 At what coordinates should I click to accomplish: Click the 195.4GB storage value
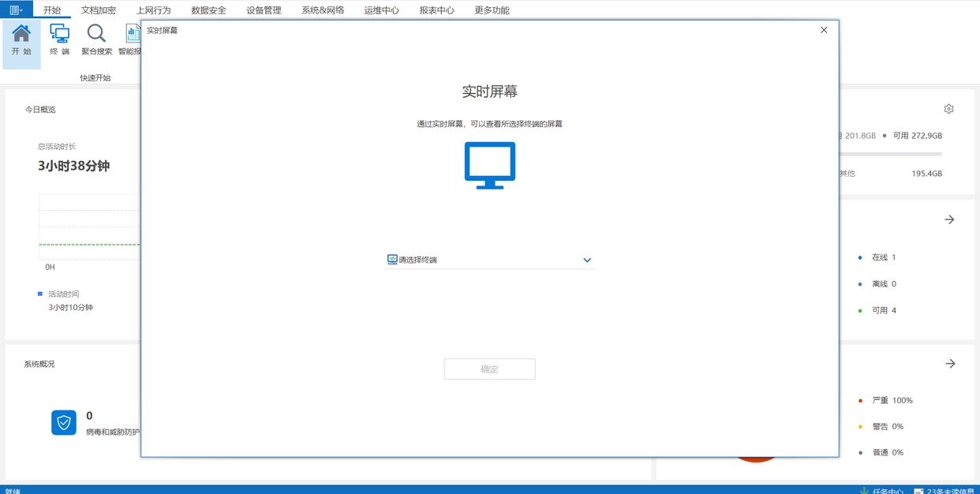[x=927, y=174]
